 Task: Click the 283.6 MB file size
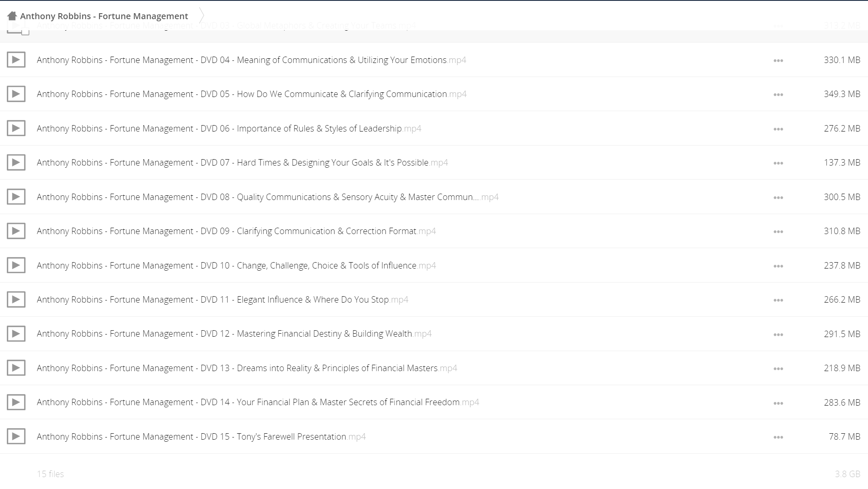click(x=842, y=403)
